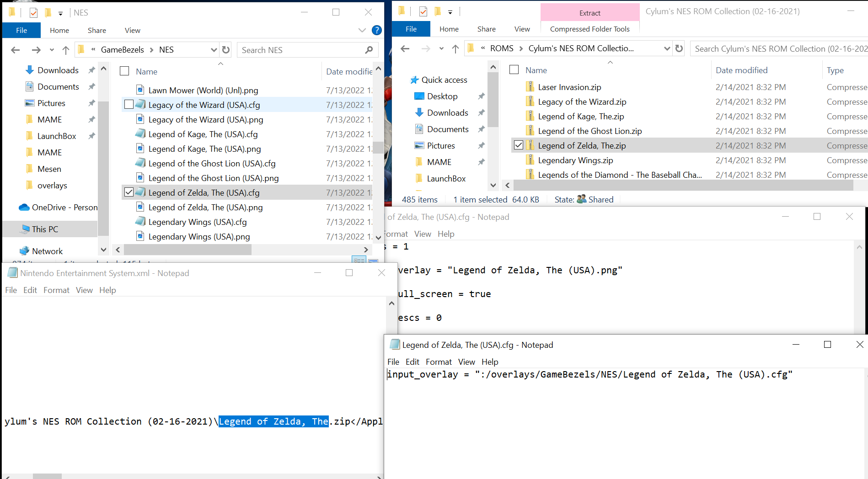Expand NES address bar history dropdown
The image size is (868, 479).
(214, 50)
